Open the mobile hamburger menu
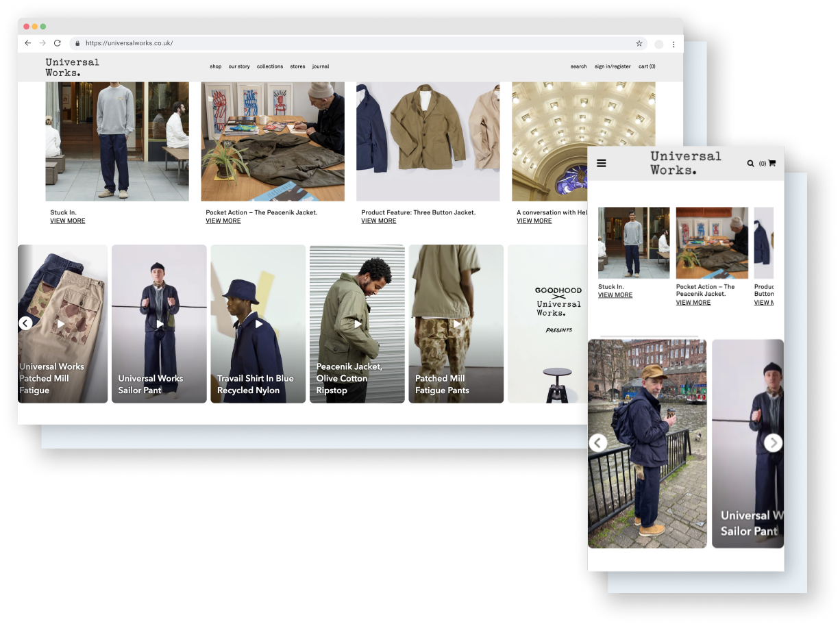 click(602, 163)
